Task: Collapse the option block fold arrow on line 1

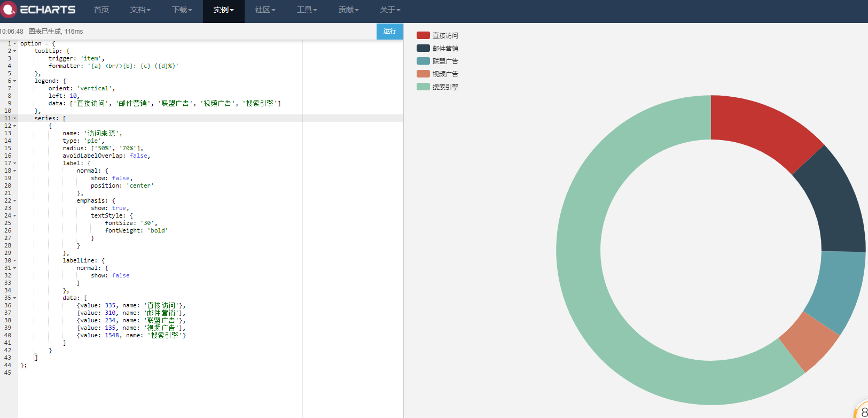Action: (x=15, y=44)
